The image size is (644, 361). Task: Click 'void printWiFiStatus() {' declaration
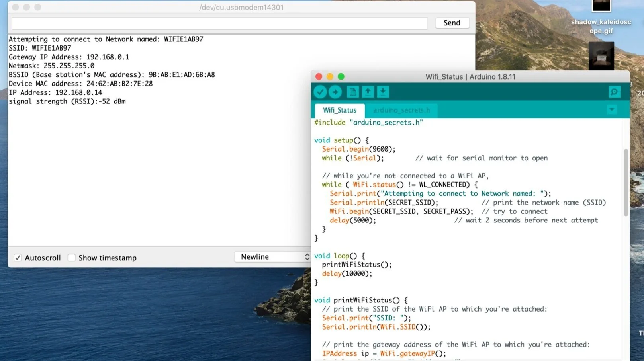coord(361,300)
